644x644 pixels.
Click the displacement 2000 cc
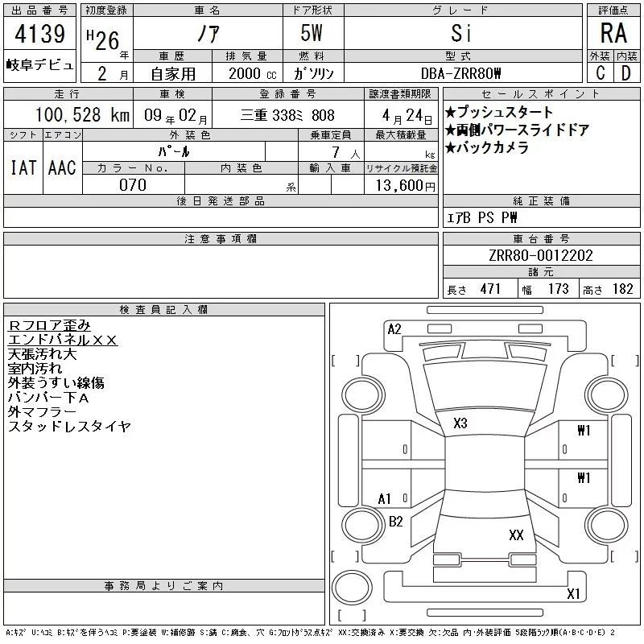click(x=253, y=73)
